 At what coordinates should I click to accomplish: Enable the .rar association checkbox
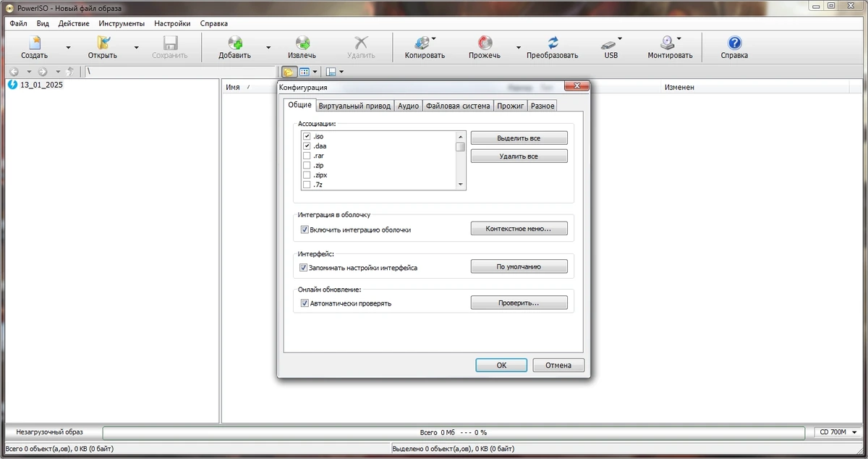pyautogui.click(x=307, y=156)
